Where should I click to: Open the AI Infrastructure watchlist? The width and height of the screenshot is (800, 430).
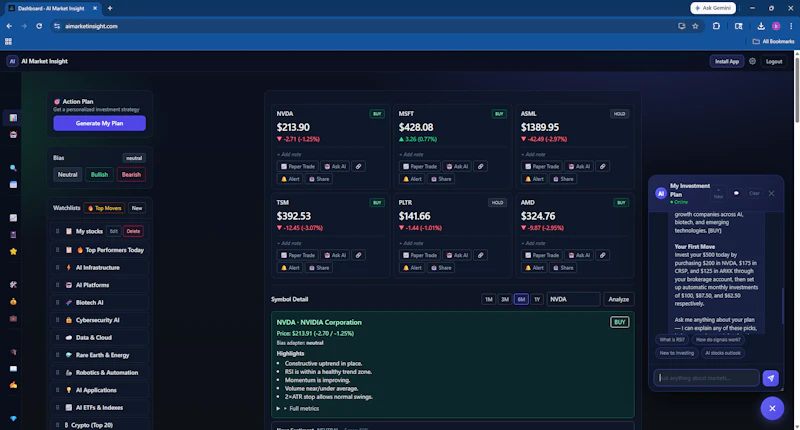(x=99, y=267)
